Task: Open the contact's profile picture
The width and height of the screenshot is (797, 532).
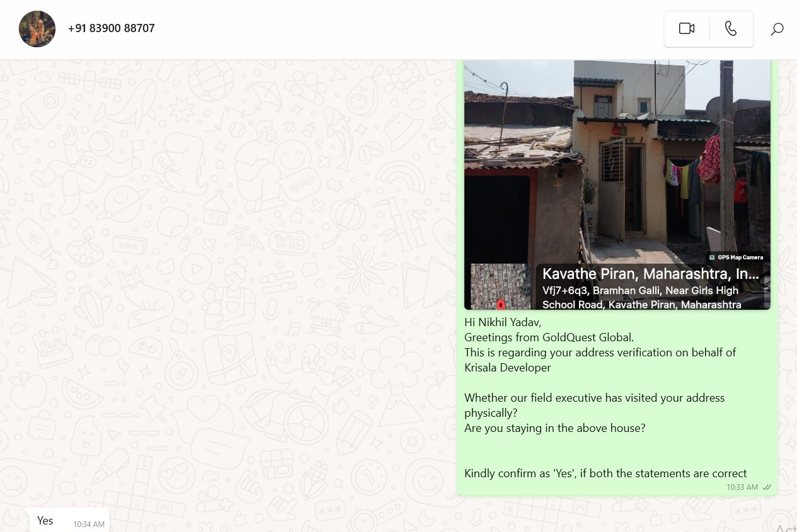Action: [37, 29]
